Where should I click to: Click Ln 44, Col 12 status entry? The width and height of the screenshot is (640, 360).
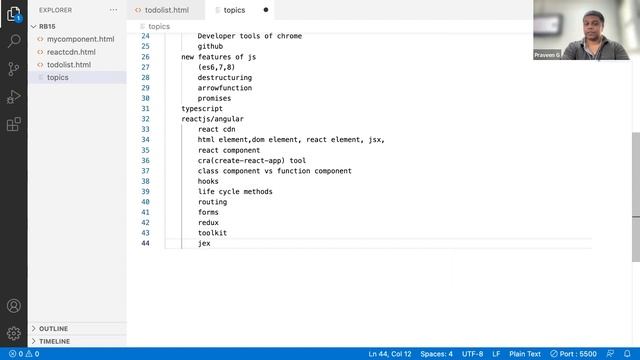(390, 354)
